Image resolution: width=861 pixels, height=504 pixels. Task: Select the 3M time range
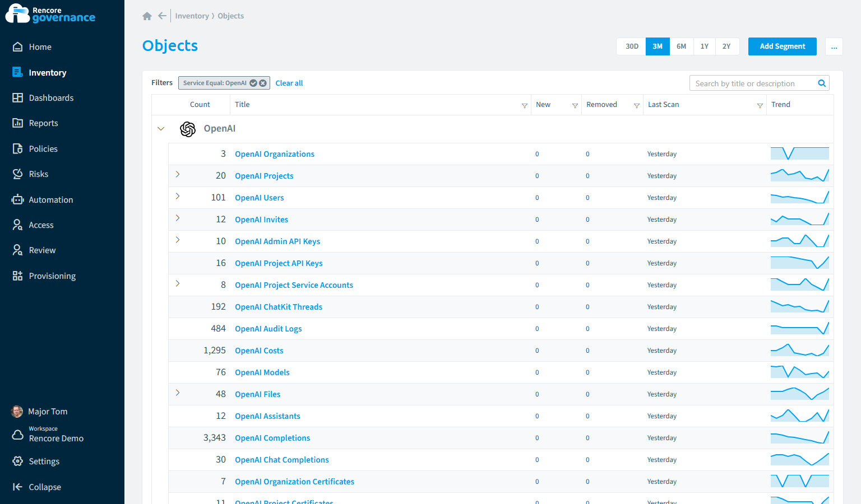pyautogui.click(x=658, y=46)
